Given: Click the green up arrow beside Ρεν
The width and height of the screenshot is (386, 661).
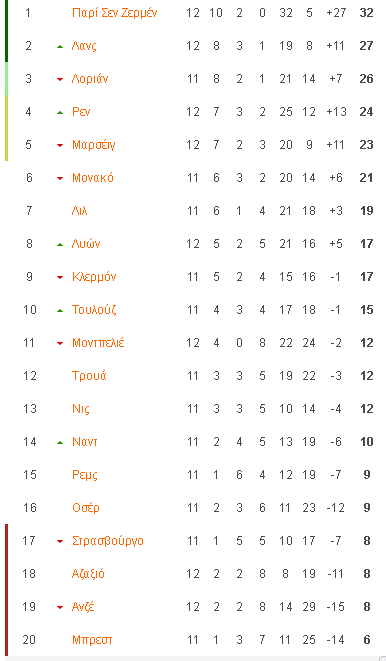Looking at the screenshot, I should tap(60, 113).
